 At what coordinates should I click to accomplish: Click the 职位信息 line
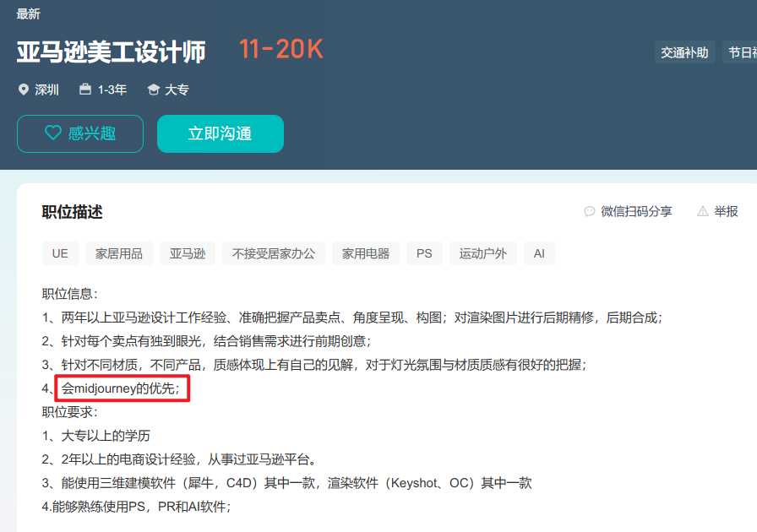pos(70,294)
